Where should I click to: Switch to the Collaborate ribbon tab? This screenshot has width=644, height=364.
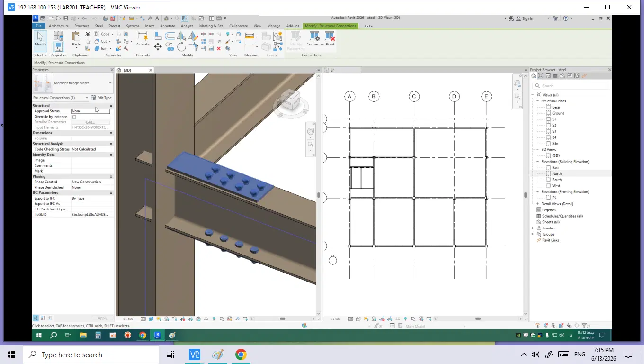[x=238, y=26]
